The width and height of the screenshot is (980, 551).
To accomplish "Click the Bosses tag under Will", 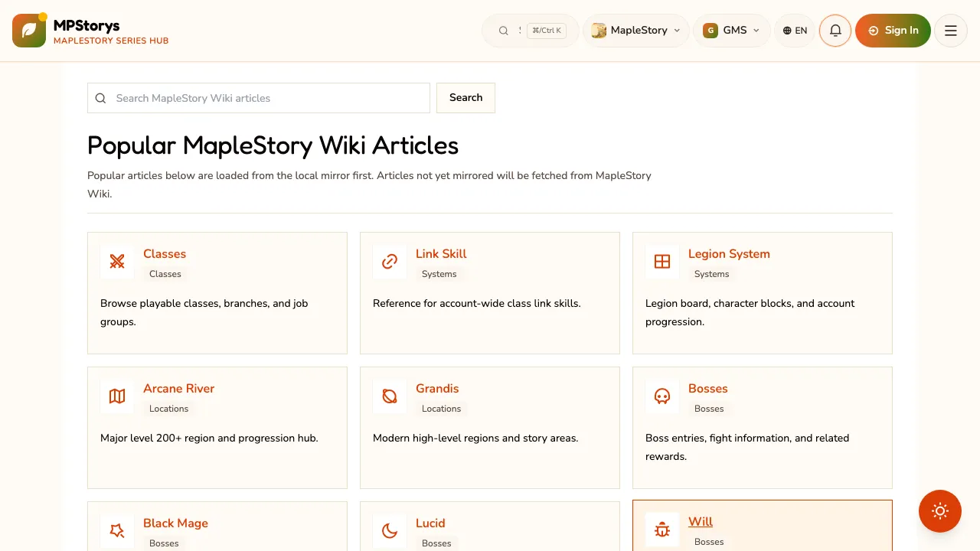I will (709, 542).
